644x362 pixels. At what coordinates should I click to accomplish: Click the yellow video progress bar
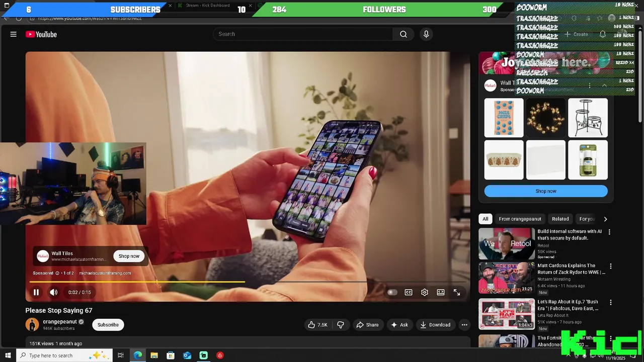click(x=137, y=282)
